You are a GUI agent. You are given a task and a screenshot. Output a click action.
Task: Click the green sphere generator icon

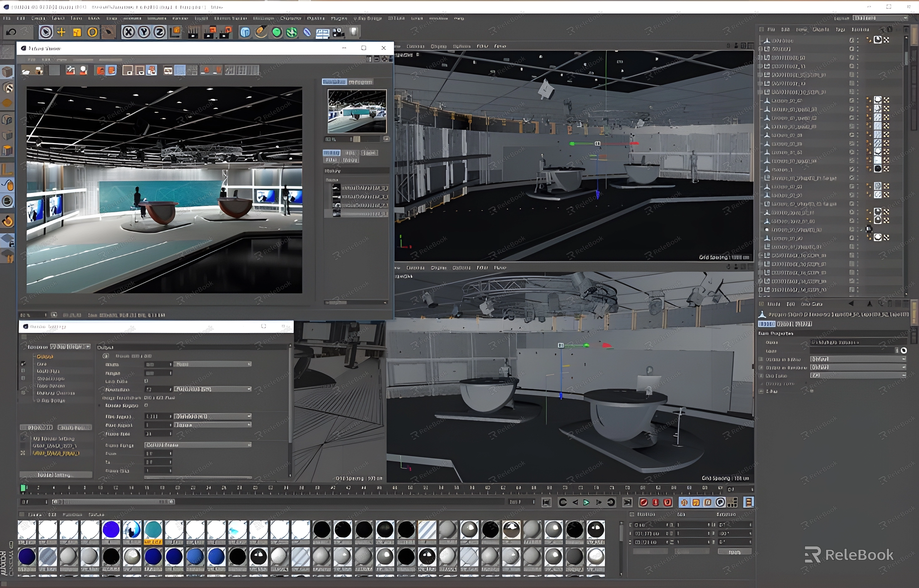(277, 33)
